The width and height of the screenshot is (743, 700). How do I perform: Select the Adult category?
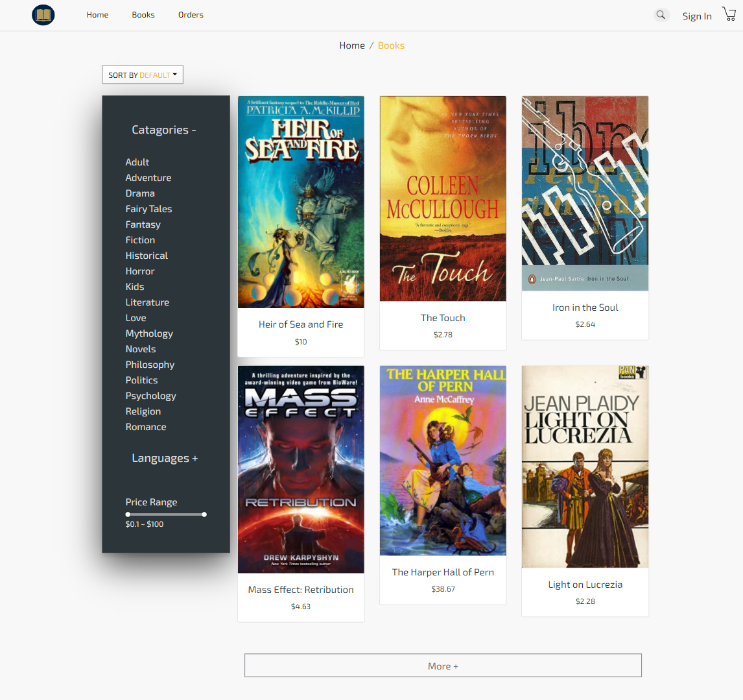pos(137,162)
